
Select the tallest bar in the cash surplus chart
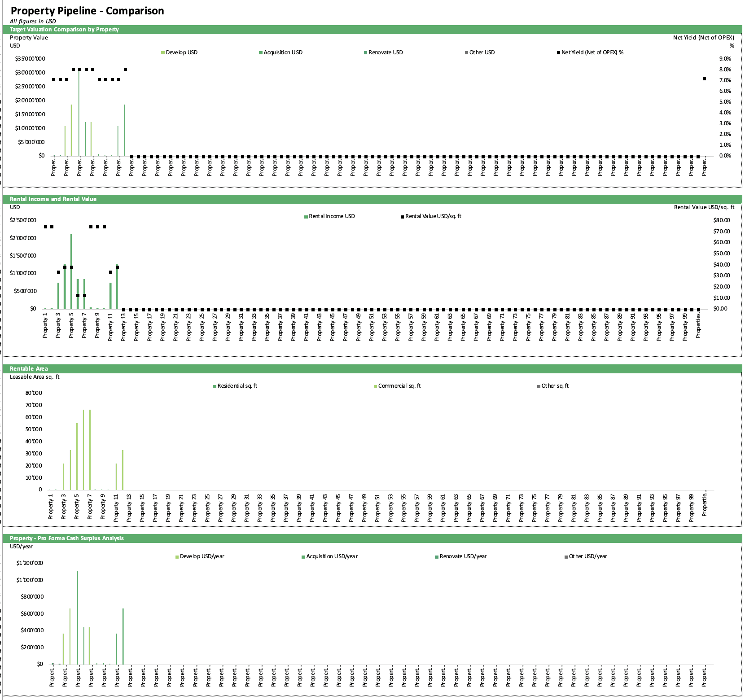point(77,617)
